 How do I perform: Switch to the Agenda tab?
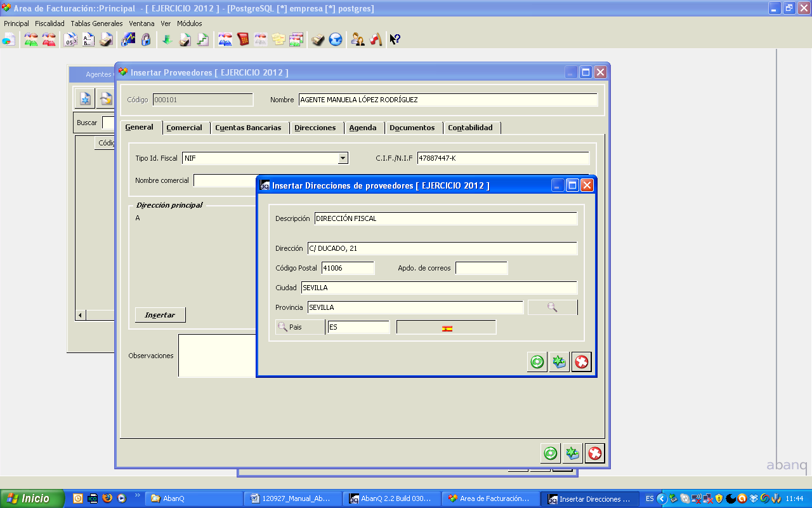(363, 128)
